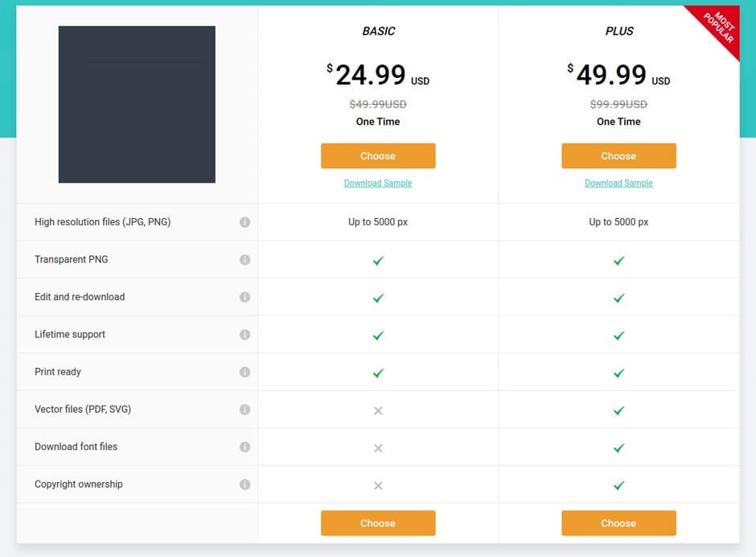Show info for Vector files (PDF, SVG)
This screenshot has height=557, width=756.
244,410
